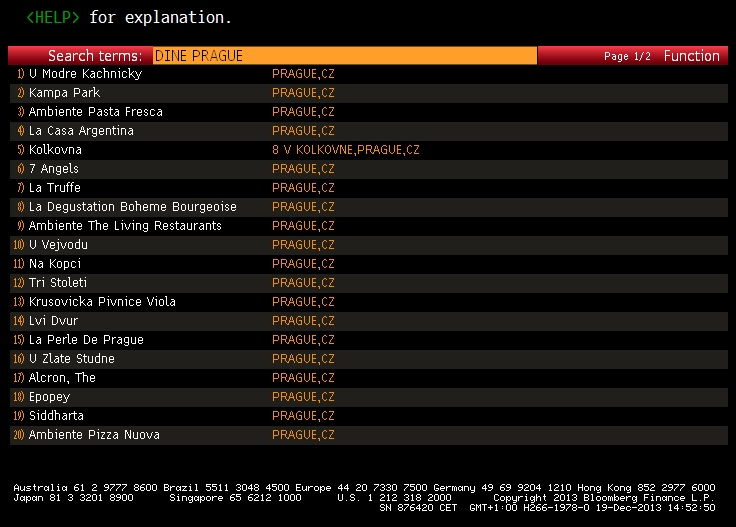This screenshot has height=527, width=736.
Task: Click the SN 876420 CET status text
Action: coord(418,508)
